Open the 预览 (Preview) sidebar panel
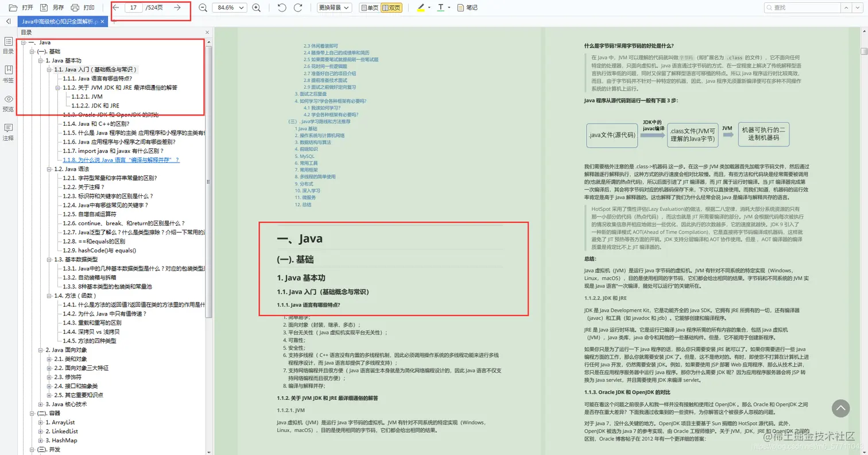868x455 pixels. click(x=8, y=103)
